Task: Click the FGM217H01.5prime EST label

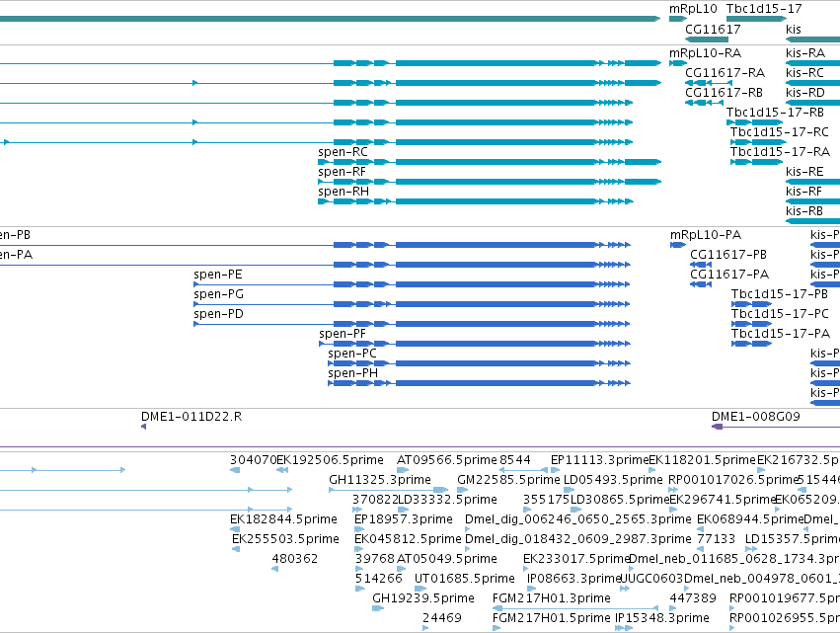Action: (x=551, y=618)
